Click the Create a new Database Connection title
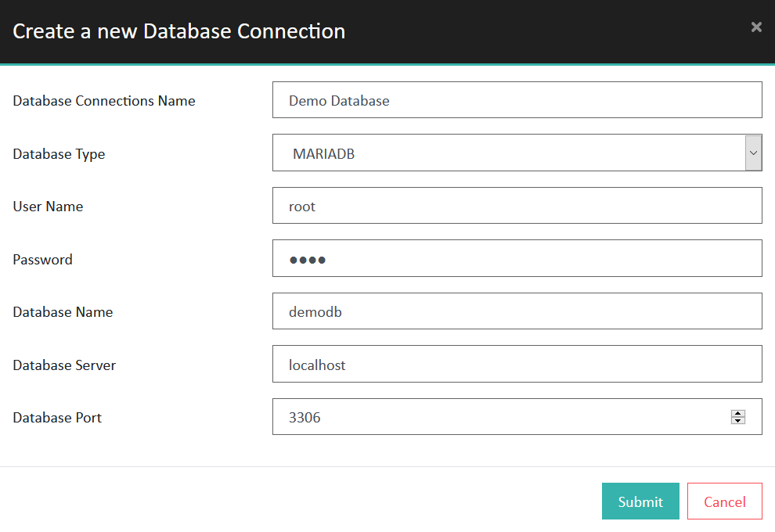This screenshot has width=775, height=532. [179, 31]
